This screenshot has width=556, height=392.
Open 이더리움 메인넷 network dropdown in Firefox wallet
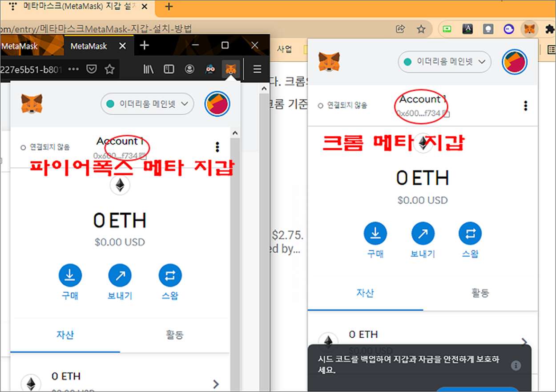coord(147,104)
